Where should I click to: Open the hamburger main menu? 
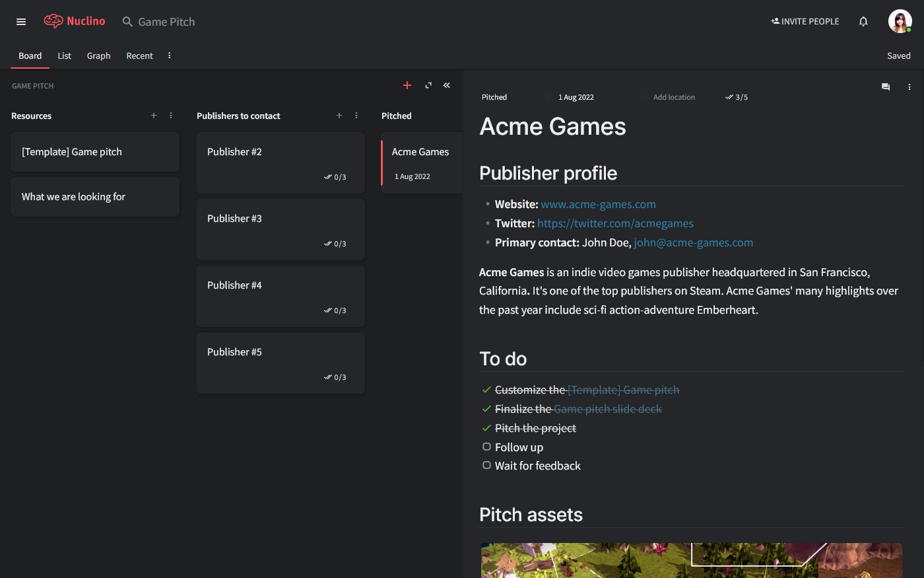pyautogui.click(x=21, y=22)
